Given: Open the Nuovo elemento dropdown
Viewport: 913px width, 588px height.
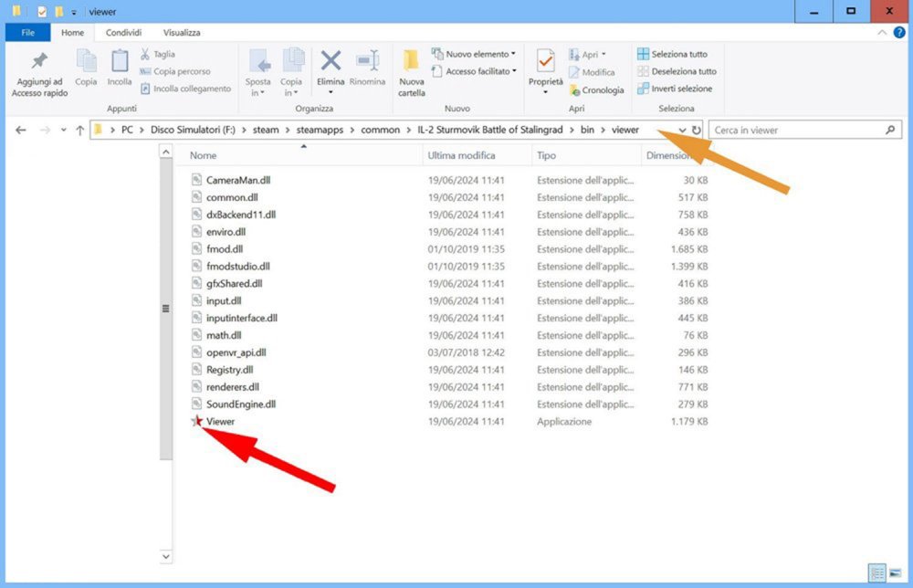Looking at the screenshot, I should (x=473, y=54).
